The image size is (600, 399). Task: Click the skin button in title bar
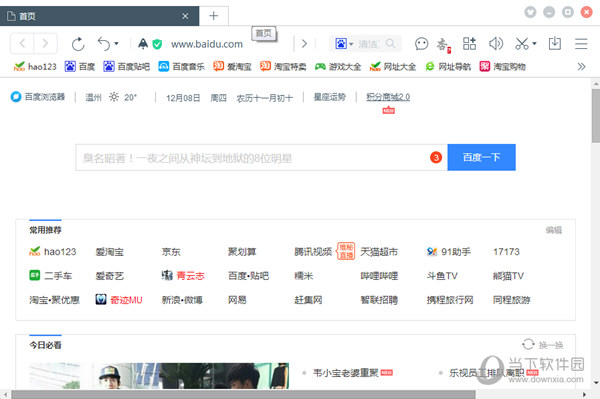tap(530, 12)
